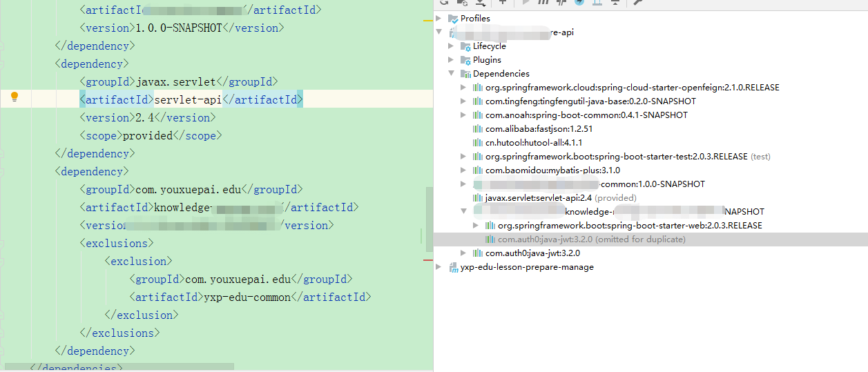This screenshot has width=868, height=372.
Task: Click library icon of tingfengutil-java-base
Action: point(478,101)
